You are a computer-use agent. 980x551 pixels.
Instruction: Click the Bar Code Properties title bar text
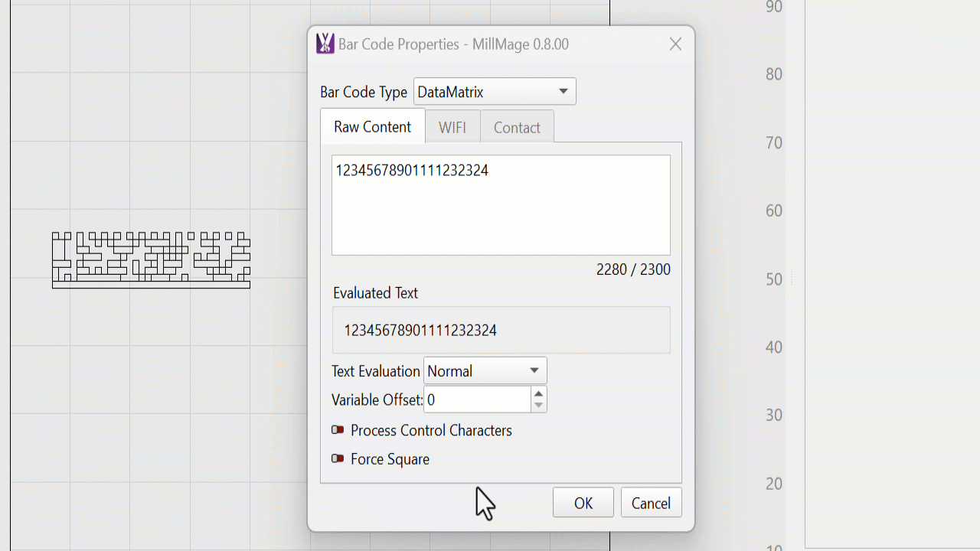click(x=453, y=44)
